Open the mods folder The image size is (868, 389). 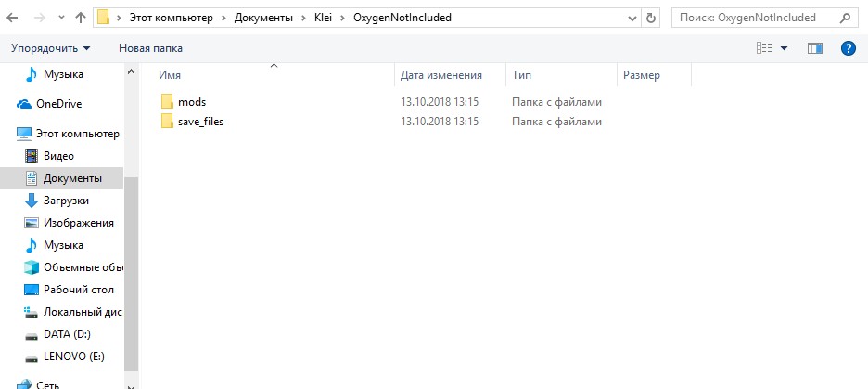point(191,101)
